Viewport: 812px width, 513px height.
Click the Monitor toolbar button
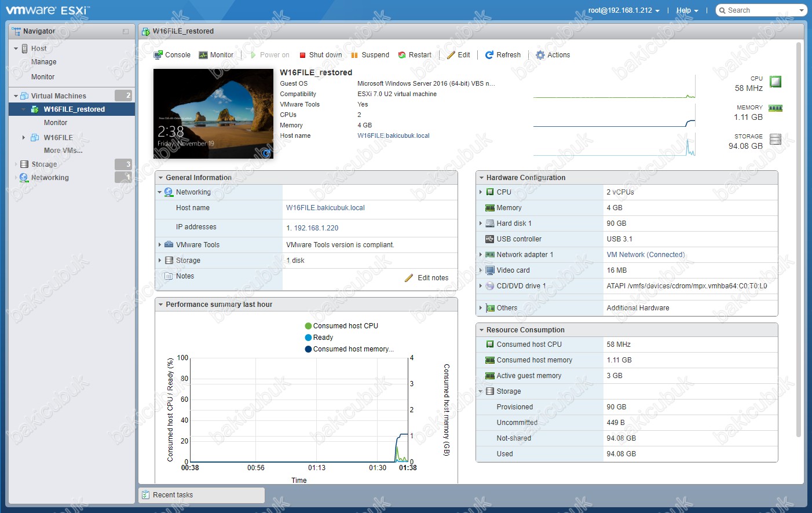(x=216, y=55)
